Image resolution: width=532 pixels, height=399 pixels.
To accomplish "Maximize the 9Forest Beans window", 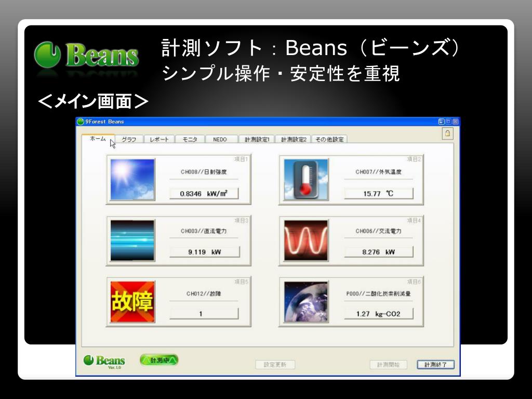I will (448, 122).
